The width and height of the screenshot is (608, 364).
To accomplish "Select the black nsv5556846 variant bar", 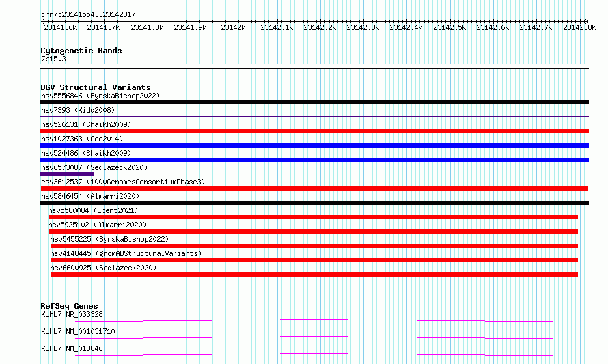I will pos(314,102).
